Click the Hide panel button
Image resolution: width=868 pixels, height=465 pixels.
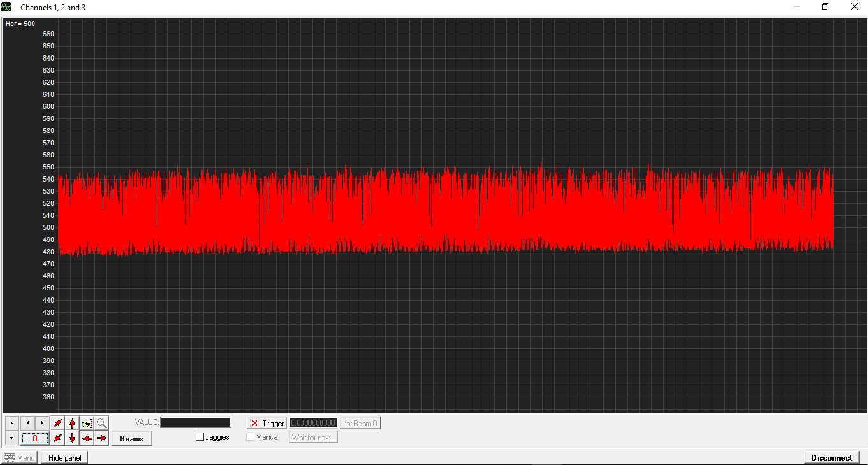point(65,457)
